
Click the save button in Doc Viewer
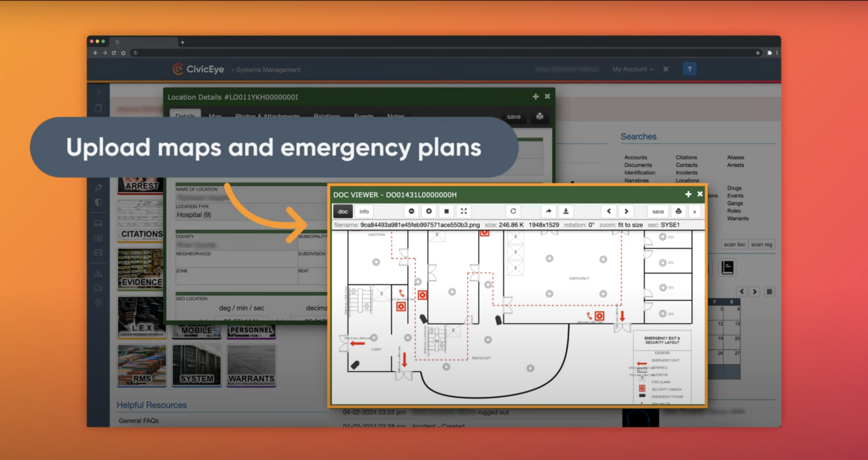[x=657, y=211]
